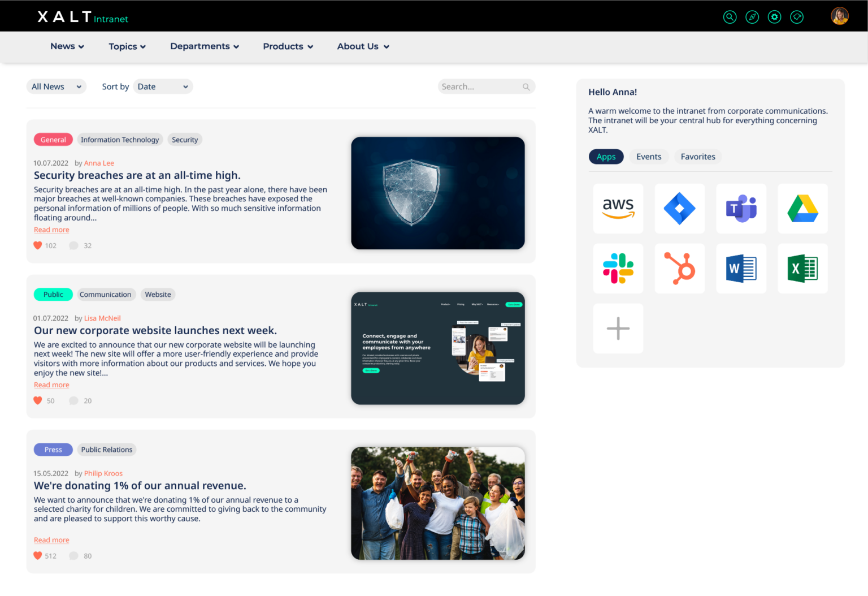Open the AWS app shortcut
The image size is (868, 596).
[618, 208]
